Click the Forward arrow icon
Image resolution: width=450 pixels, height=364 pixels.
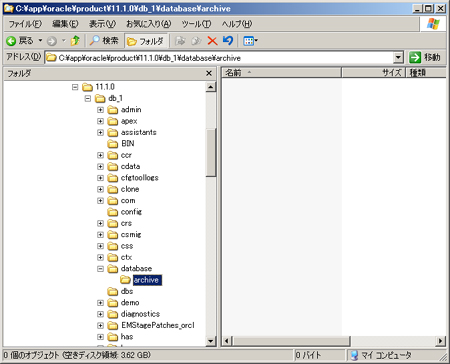pyautogui.click(x=52, y=41)
